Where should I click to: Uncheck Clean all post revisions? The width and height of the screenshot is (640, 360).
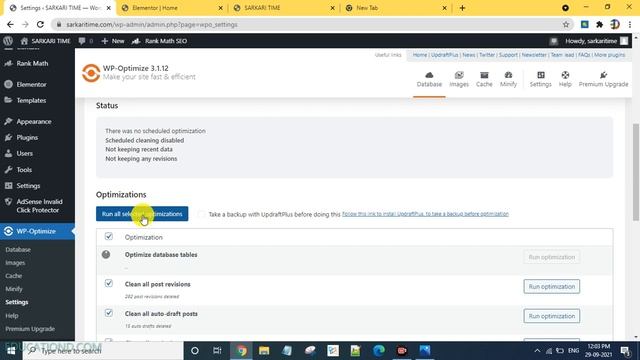click(109, 283)
